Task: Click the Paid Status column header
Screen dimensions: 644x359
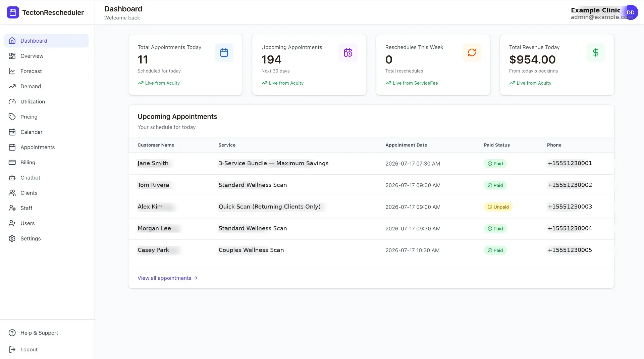Action: (x=497, y=145)
